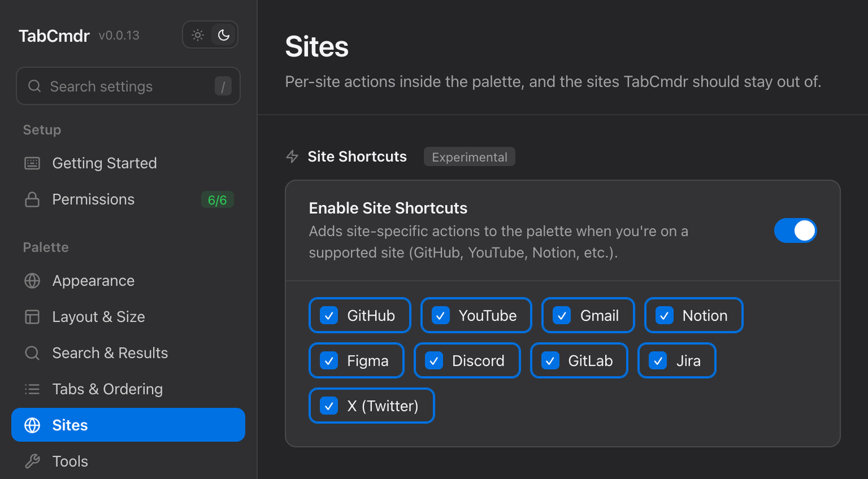Click the Site Shortcuts section heading

[357, 157]
